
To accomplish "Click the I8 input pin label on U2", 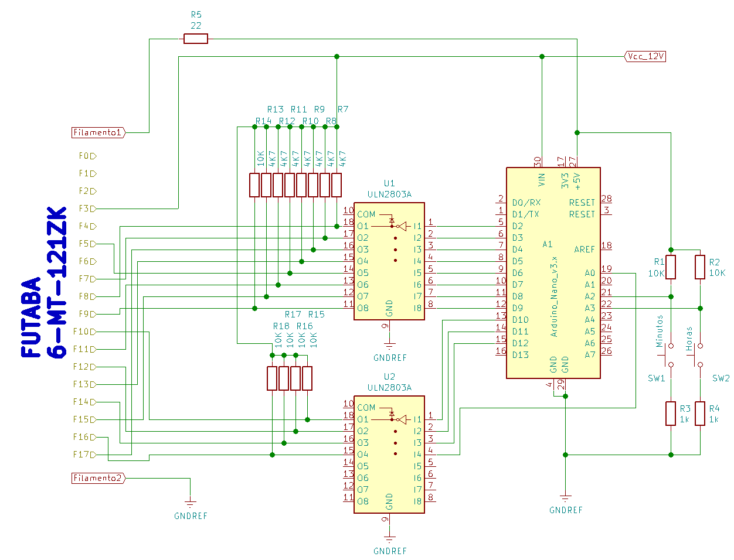I will pyautogui.click(x=417, y=501).
